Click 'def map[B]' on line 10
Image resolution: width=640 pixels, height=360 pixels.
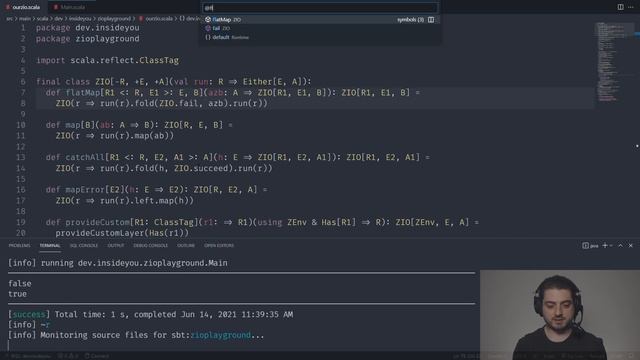70,125
